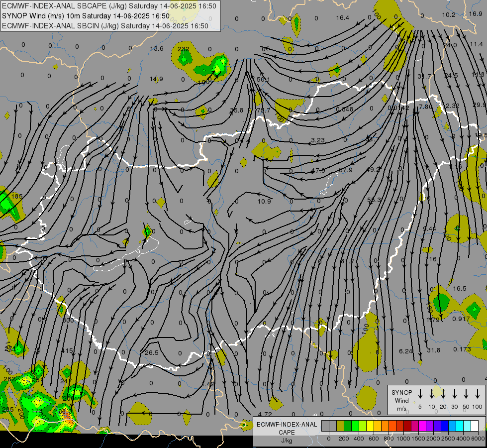Click the 26.5 value on map
The width and height of the screenshot is (487, 448).
pos(152,352)
